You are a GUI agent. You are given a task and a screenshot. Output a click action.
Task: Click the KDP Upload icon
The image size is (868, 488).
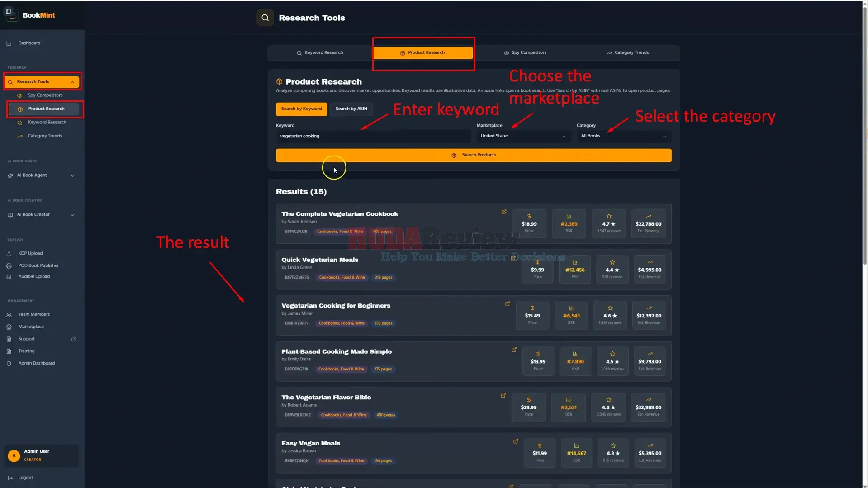point(9,253)
